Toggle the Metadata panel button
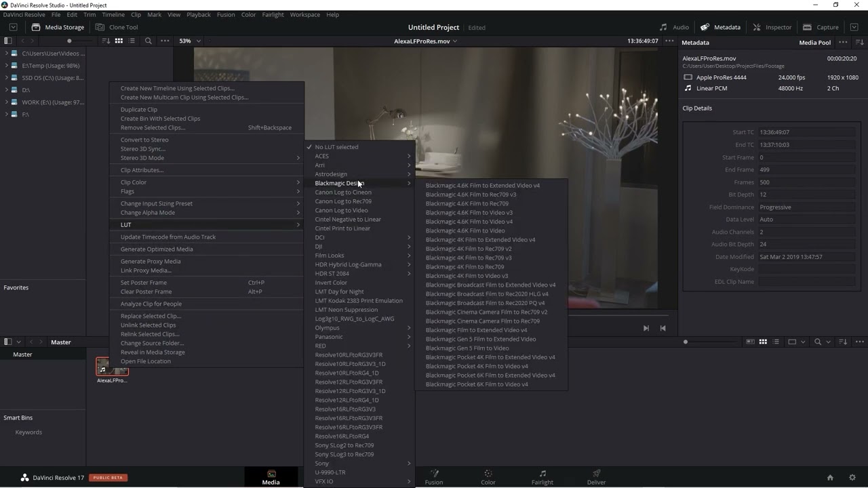The height and width of the screenshot is (488, 868). point(720,27)
